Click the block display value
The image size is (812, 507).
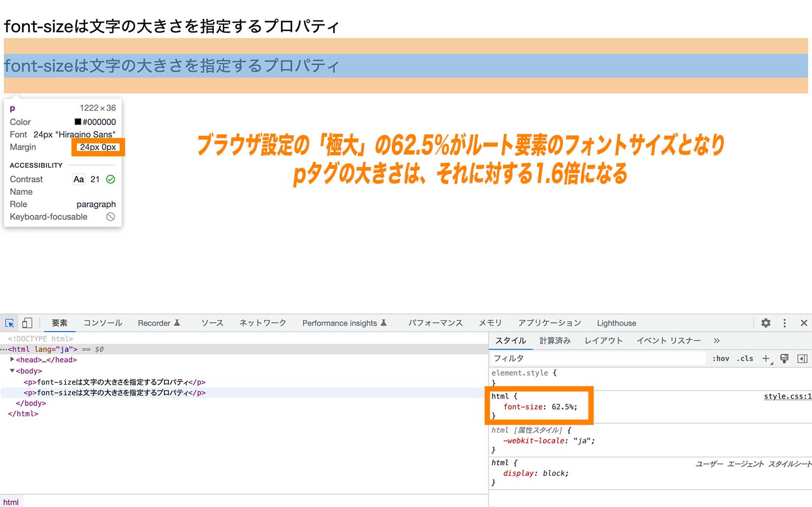[554, 473]
